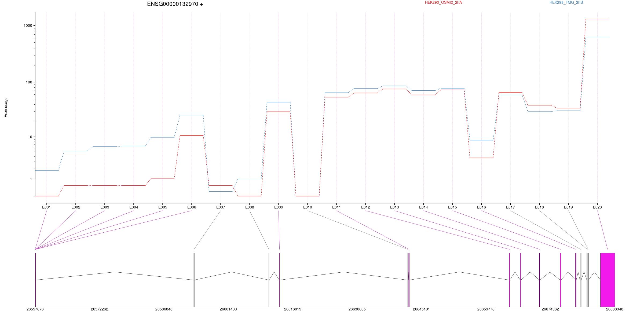
Task: Click the blue line segment above E001
Action: pyautogui.click(x=47, y=171)
